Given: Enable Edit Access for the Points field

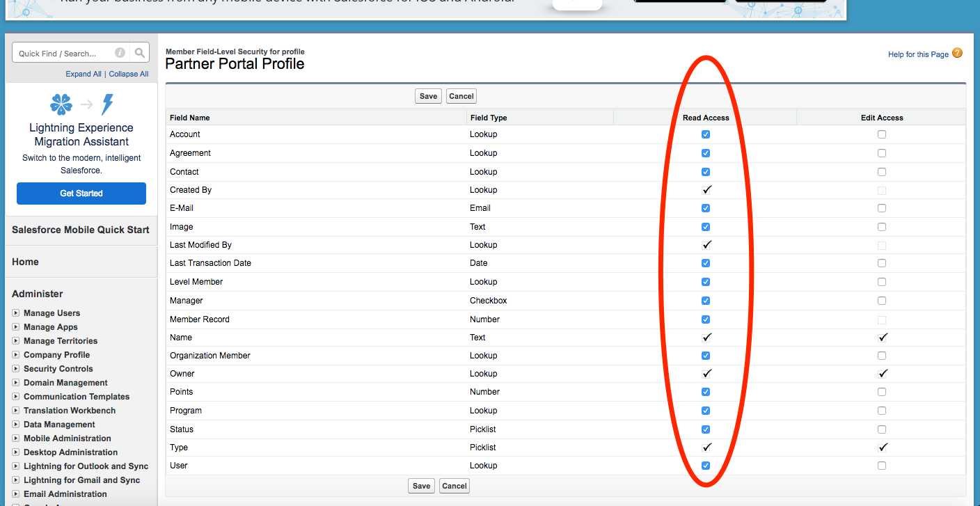Looking at the screenshot, I should (x=882, y=392).
